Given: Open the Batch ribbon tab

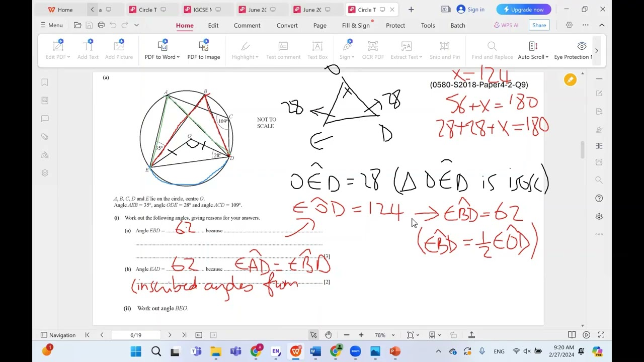Looking at the screenshot, I should click(x=458, y=25).
